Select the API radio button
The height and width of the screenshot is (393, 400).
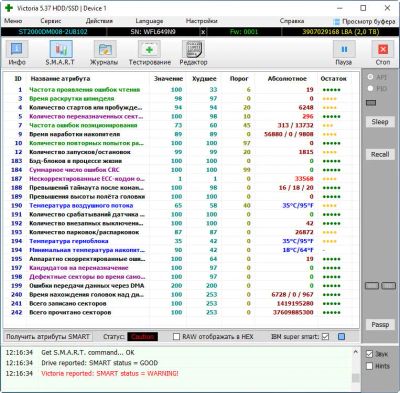370,77
